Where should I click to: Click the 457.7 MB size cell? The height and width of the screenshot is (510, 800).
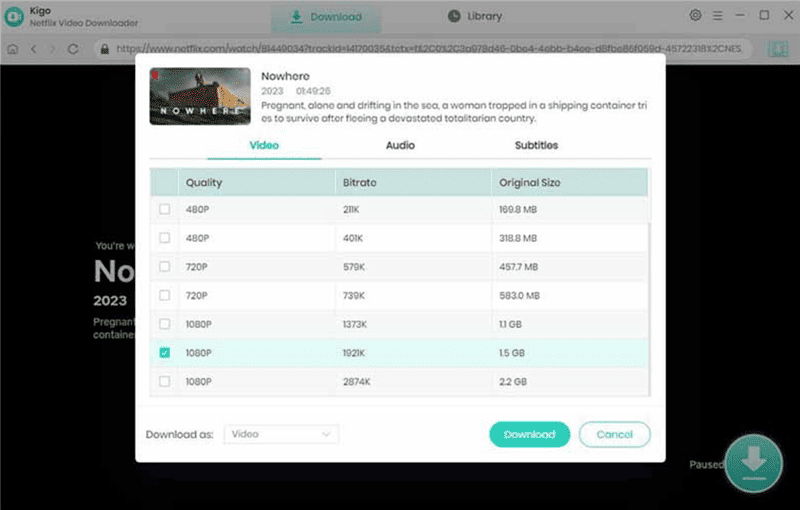(x=518, y=267)
